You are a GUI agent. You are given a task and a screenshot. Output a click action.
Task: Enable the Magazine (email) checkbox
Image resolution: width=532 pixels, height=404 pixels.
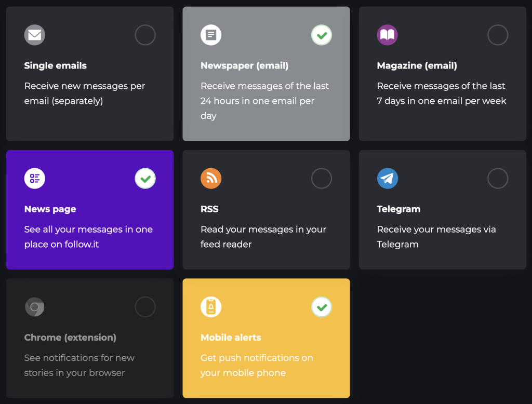tap(498, 35)
